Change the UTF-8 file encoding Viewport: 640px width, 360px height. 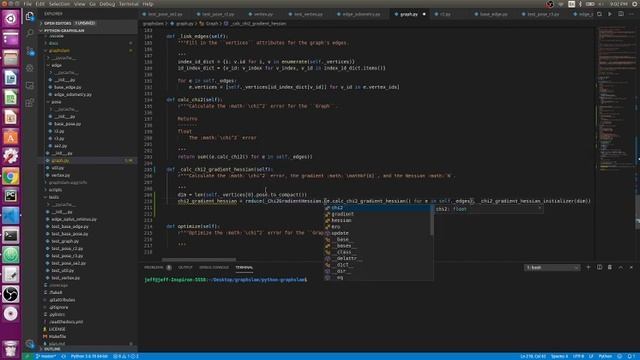pyautogui.click(x=578, y=356)
